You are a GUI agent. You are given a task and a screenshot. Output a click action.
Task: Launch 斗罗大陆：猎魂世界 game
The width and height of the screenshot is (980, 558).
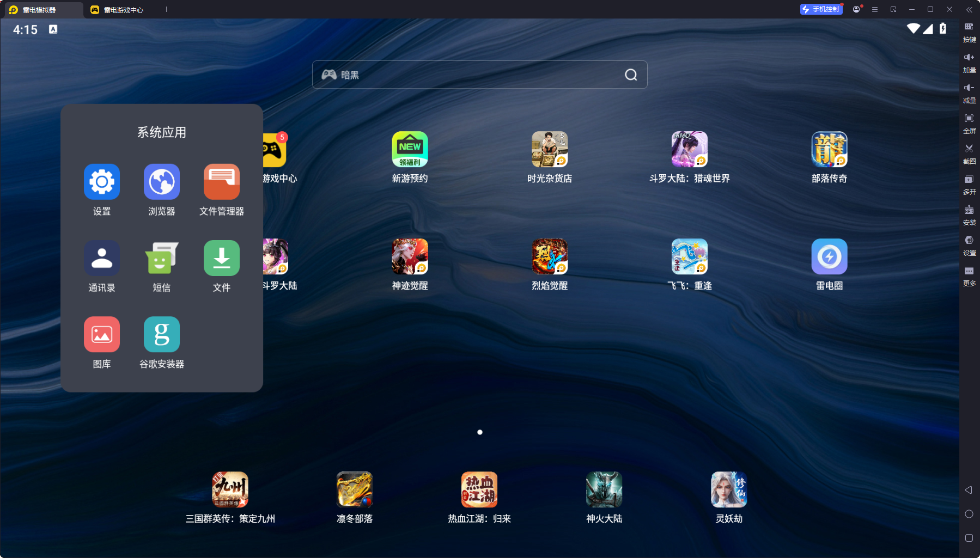[x=690, y=149]
